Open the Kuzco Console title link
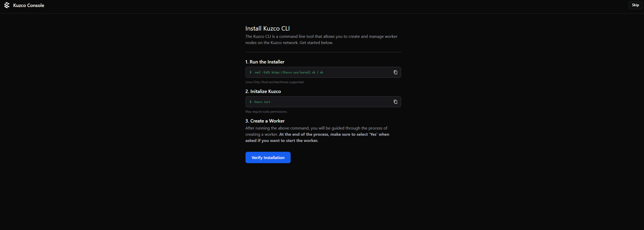 pyautogui.click(x=29, y=5)
